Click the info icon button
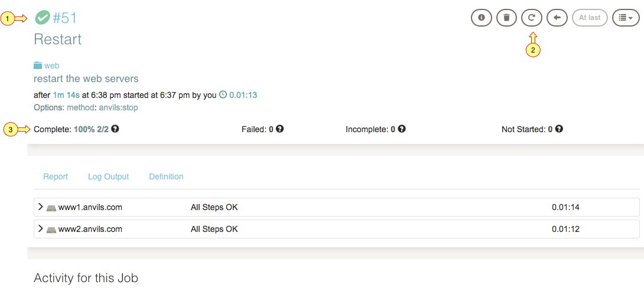 [x=481, y=18]
